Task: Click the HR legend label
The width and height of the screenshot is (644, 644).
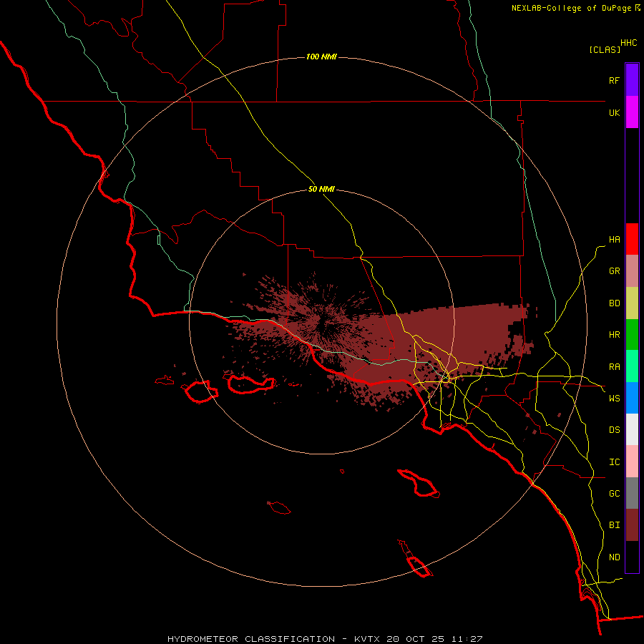Action: pos(614,335)
